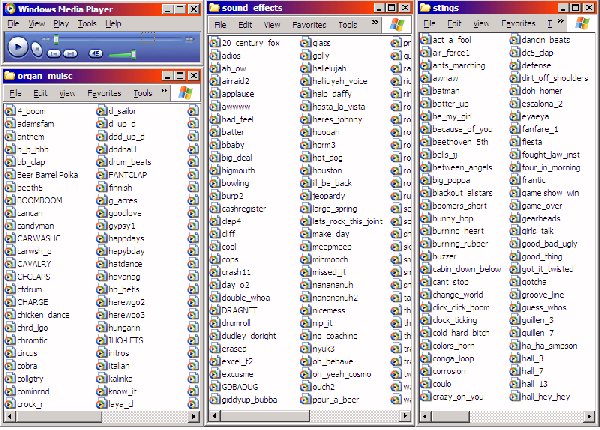Click the file name 'giddyup_bubba' in sound effects
600x430 pixels.
249,400
